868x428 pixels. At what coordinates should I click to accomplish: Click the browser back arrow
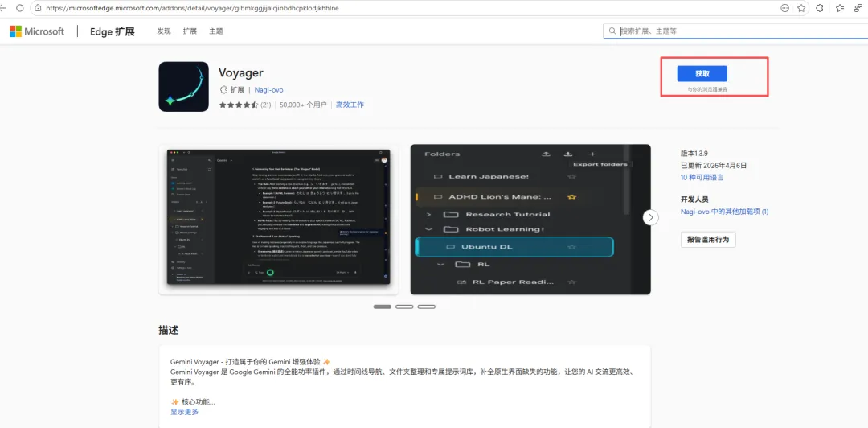click(x=2, y=8)
